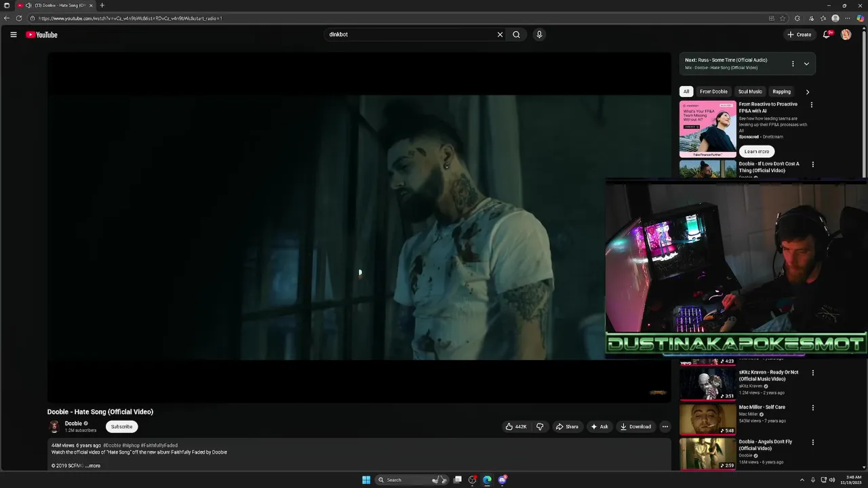Show more filter chips arrow

pos(807,91)
